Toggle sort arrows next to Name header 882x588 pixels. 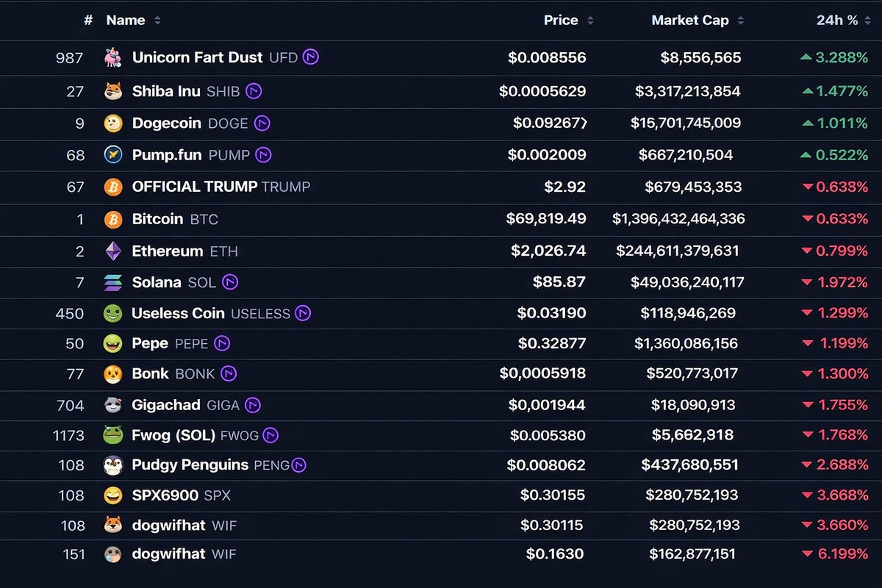point(157,21)
